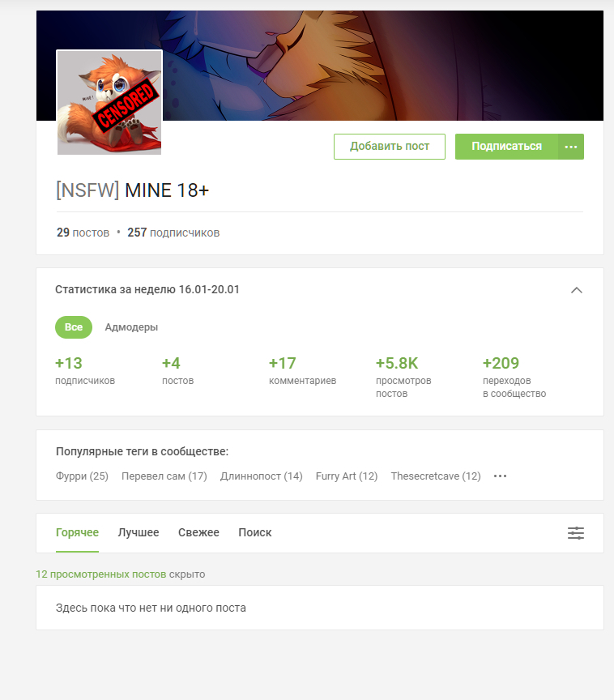Show more popular tags via ellipsis
The image size is (614, 700).
pyautogui.click(x=501, y=476)
